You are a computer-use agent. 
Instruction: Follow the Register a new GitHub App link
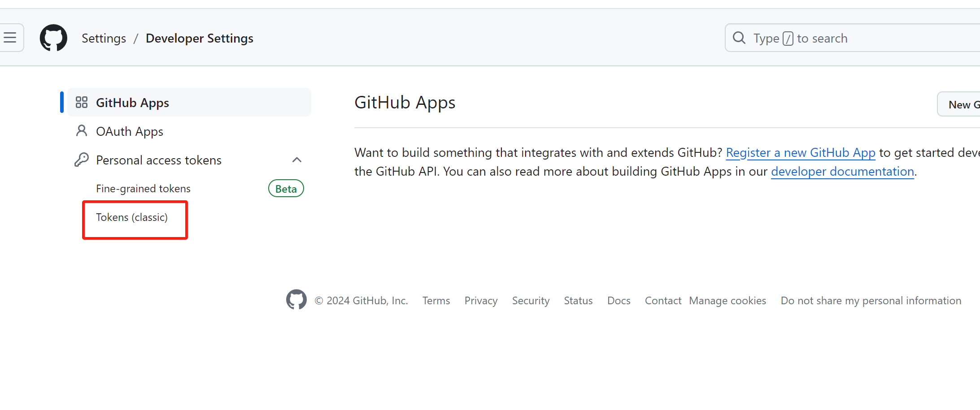pos(800,153)
